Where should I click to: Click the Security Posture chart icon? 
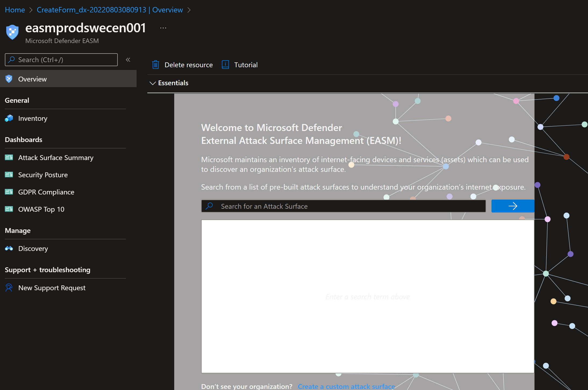[x=9, y=175]
